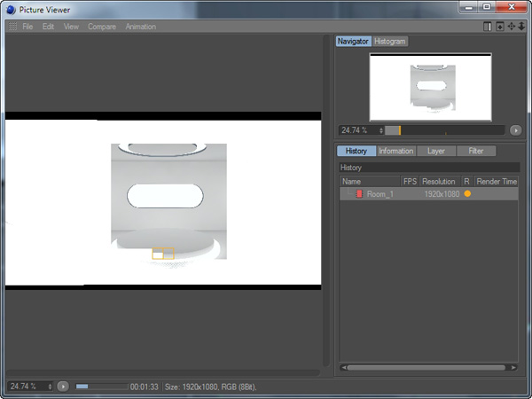Click the round arrow button beside Navigator zoom slider
This screenshot has width=532, height=399.
515,130
